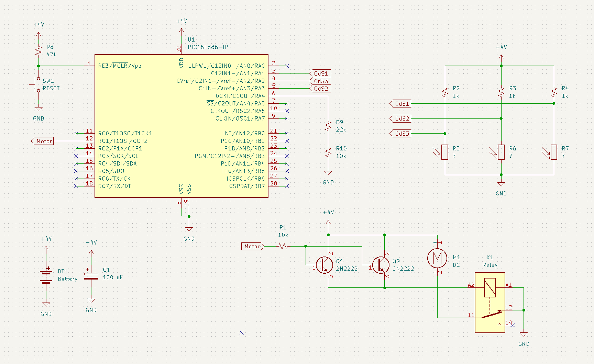
Task: Click the CdS3 label on pin 4 RA2
Action: (x=320, y=81)
